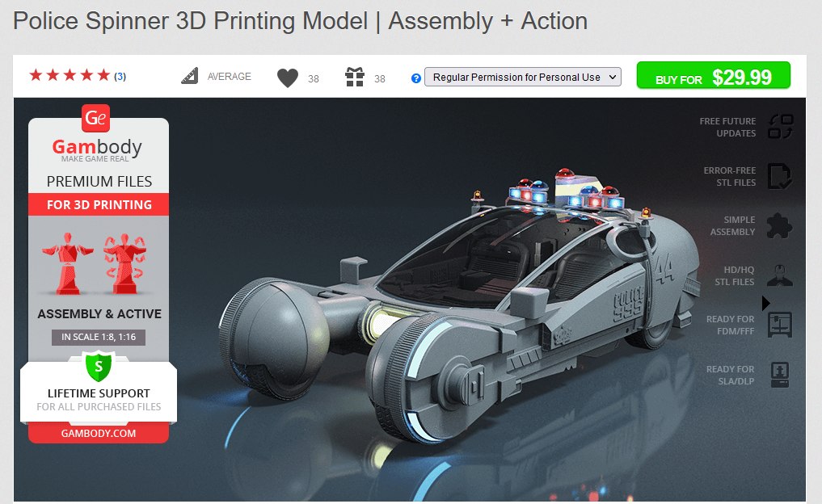
Task: Click the ERROR-FREE STL FILES text
Action: point(730,177)
